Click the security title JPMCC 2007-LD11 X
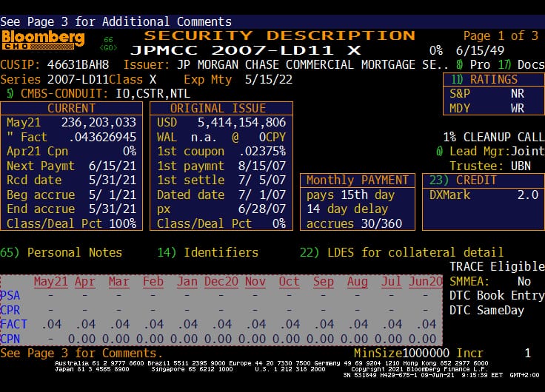Image resolution: width=545 pixels, height=392 pixels. pos(245,50)
